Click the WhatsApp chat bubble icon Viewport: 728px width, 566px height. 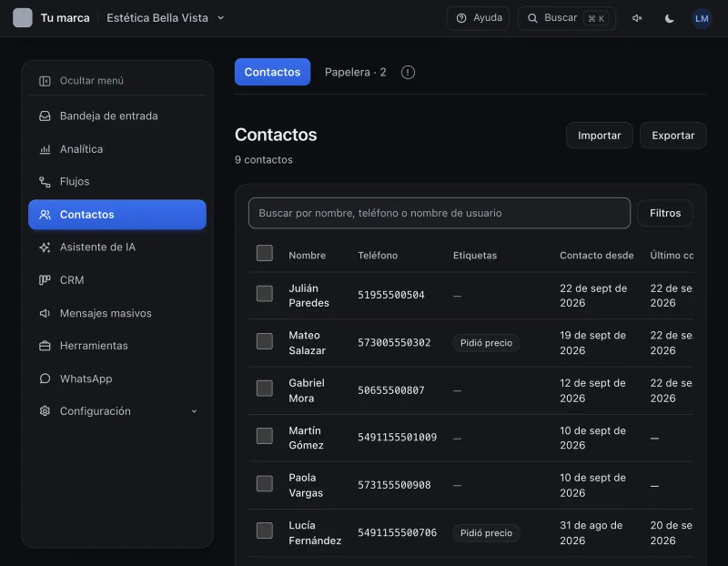tap(45, 379)
